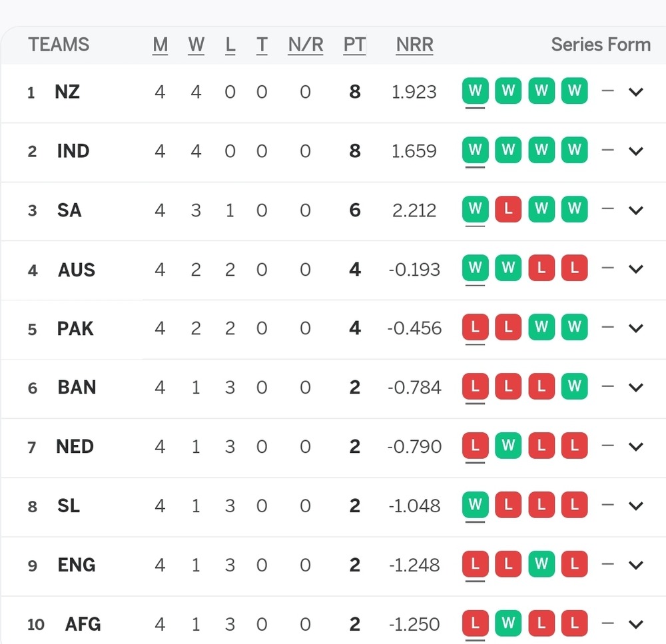This screenshot has height=644, width=666.
Task: Click Pakistan's underlined latest loss badge
Action: tap(475, 328)
